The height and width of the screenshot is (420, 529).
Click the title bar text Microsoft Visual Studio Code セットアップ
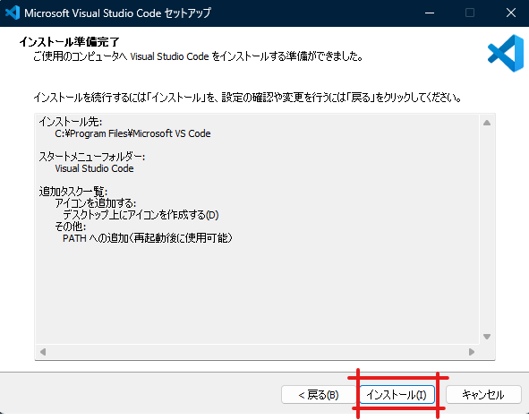118,13
